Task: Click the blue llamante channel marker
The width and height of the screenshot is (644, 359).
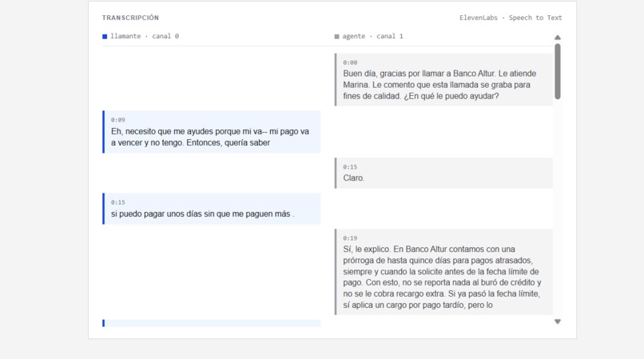Action: click(105, 37)
